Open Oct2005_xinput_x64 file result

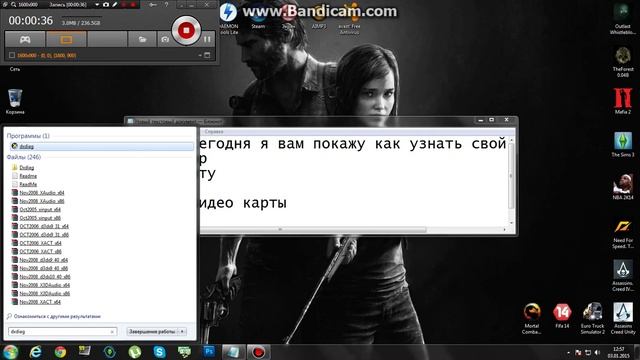(40, 209)
